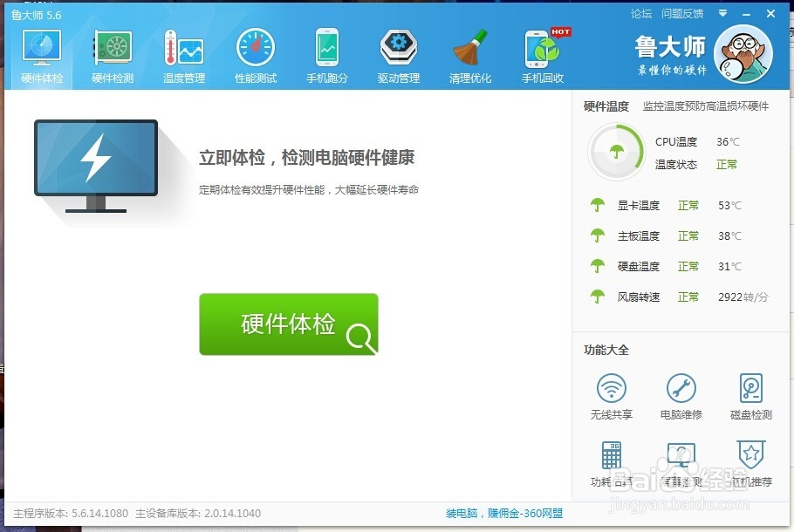
Task: Open the 硬件体检 tab icon
Action: pos(42,48)
